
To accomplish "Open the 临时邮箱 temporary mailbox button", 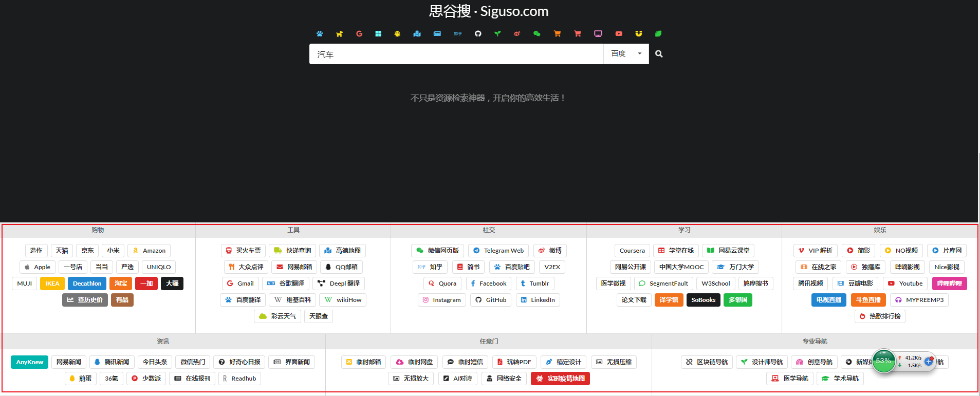I will click(x=364, y=362).
